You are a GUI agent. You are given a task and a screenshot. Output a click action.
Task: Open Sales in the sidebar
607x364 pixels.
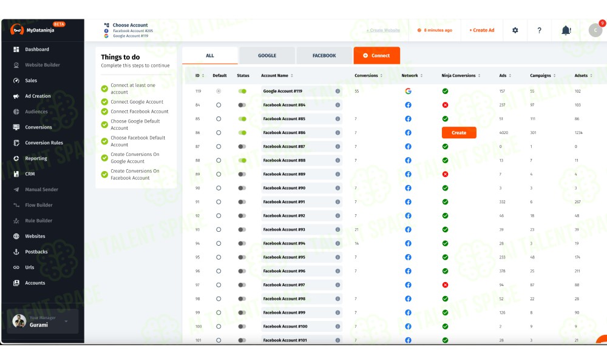[31, 81]
